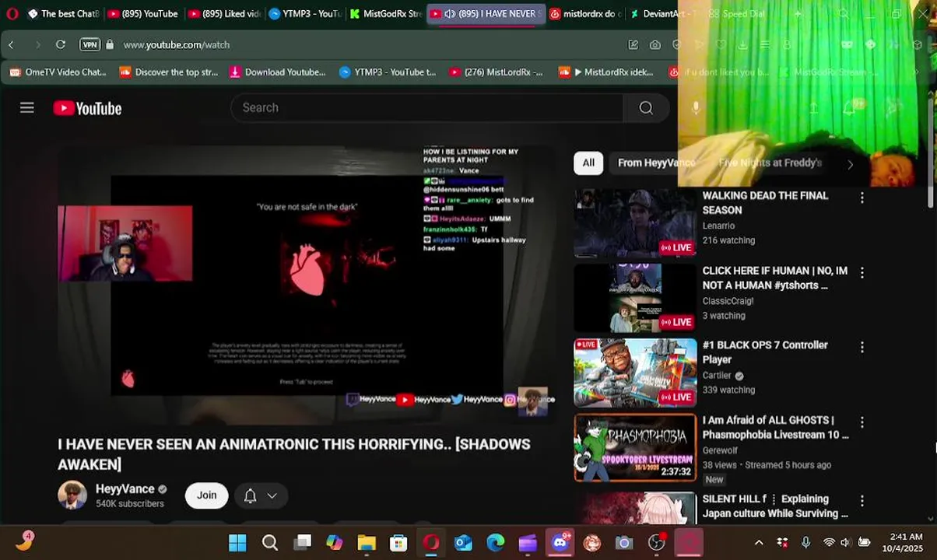Reload the page in Opera
Image resolution: width=937 pixels, height=560 pixels.
60,44
